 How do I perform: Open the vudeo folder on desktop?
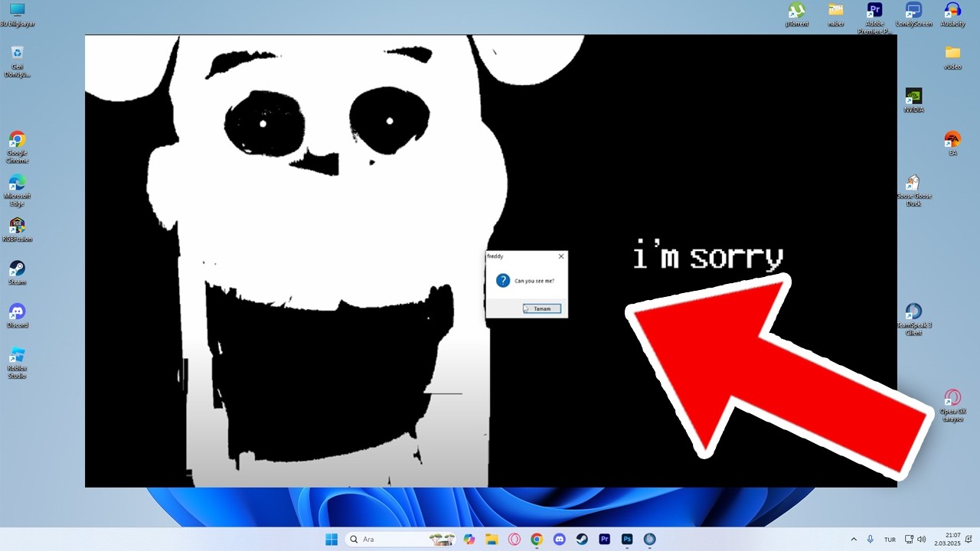(952, 57)
